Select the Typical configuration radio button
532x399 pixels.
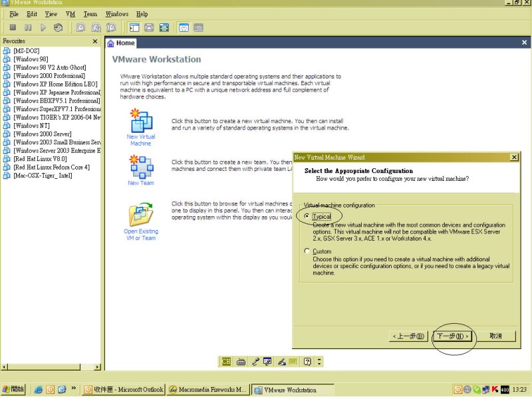pyautogui.click(x=307, y=216)
